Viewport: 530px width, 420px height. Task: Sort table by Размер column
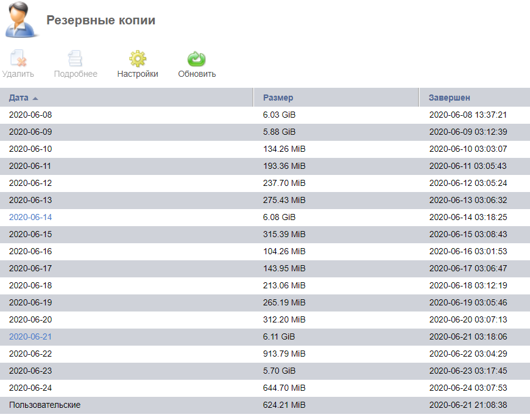click(278, 98)
